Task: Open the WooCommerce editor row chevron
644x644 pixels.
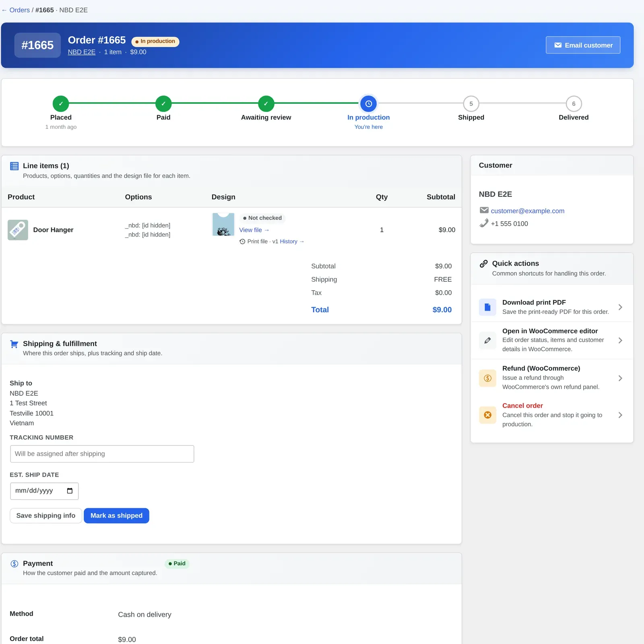Action: pyautogui.click(x=620, y=341)
